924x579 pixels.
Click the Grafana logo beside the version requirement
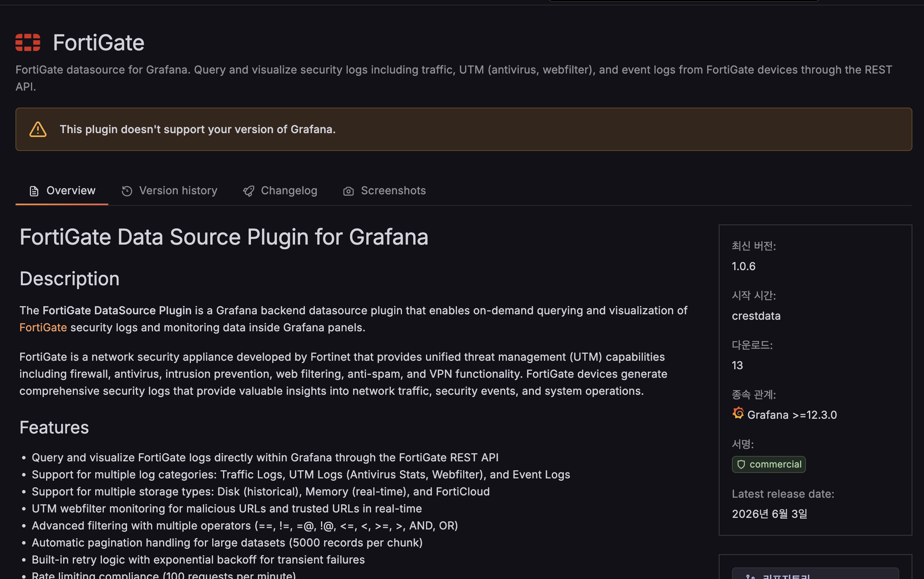[x=738, y=413]
